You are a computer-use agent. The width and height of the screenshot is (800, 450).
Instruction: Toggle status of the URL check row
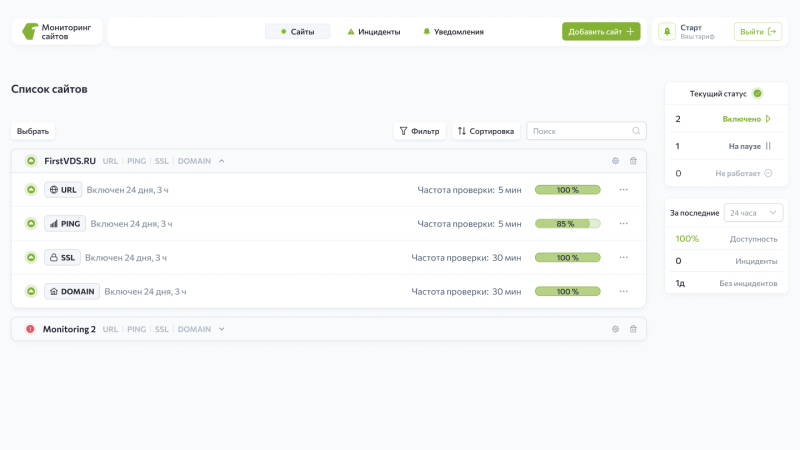(31, 190)
